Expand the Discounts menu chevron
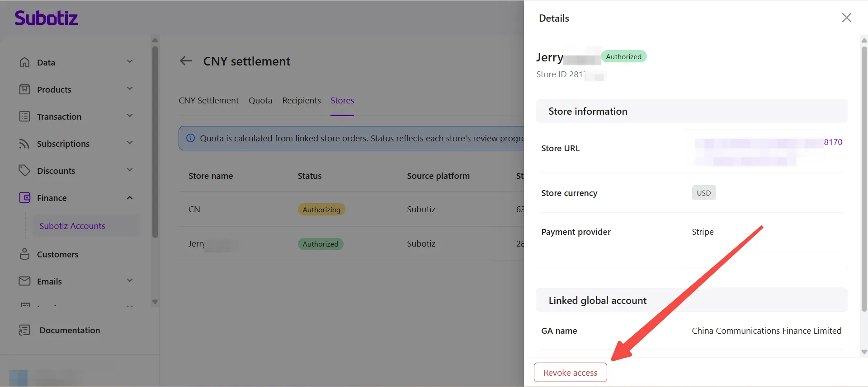Image resolution: width=868 pixels, height=387 pixels. tap(130, 170)
